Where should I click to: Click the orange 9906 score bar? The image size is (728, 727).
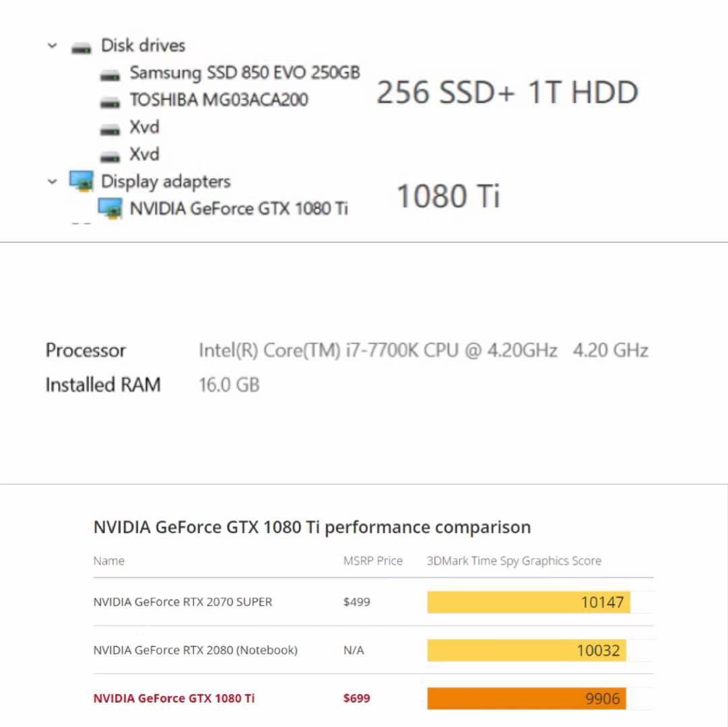[x=527, y=698]
